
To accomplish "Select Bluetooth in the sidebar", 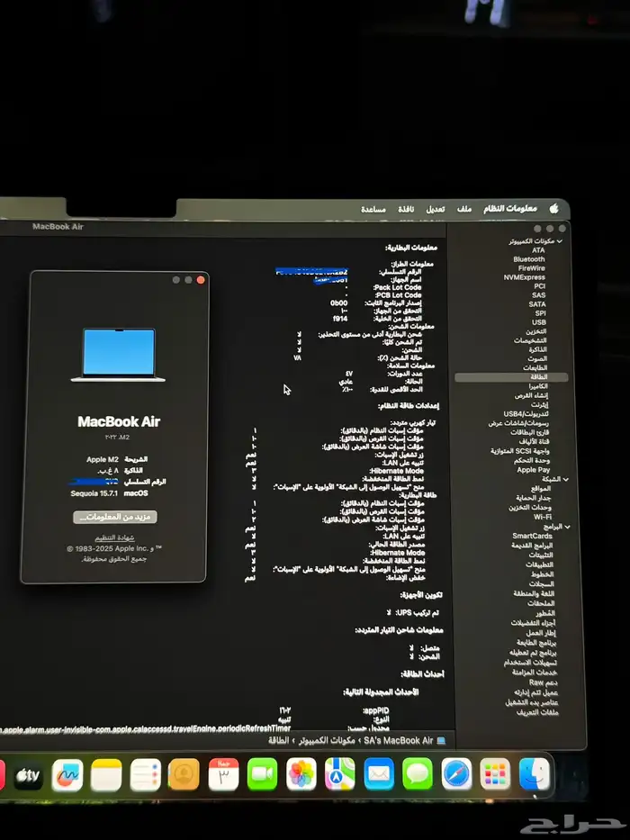I will pyautogui.click(x=529, y=259).
